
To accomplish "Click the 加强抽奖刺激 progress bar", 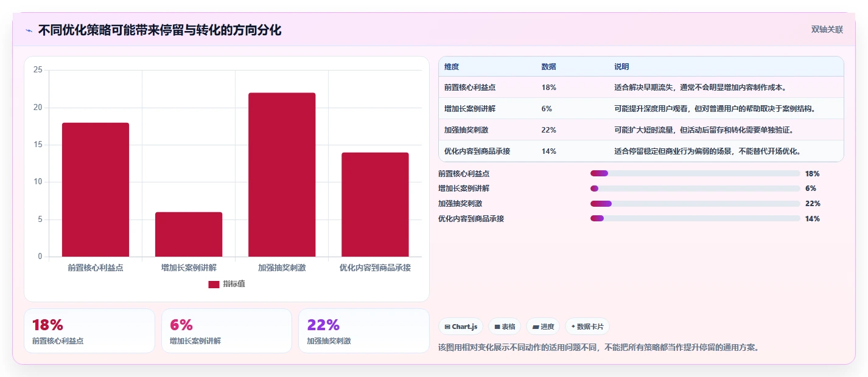I will (695, 204).
